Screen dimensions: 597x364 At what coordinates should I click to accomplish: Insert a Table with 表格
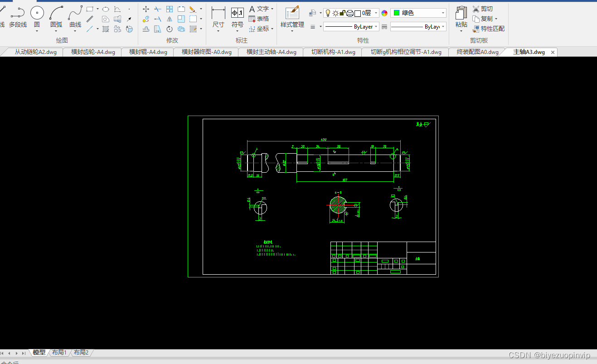(x=259, y=19)
